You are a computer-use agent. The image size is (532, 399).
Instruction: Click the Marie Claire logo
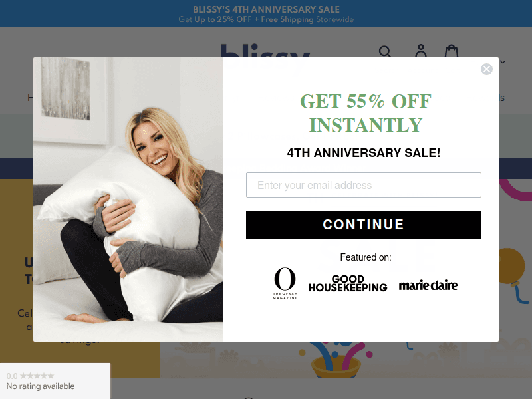click(428, 285)
